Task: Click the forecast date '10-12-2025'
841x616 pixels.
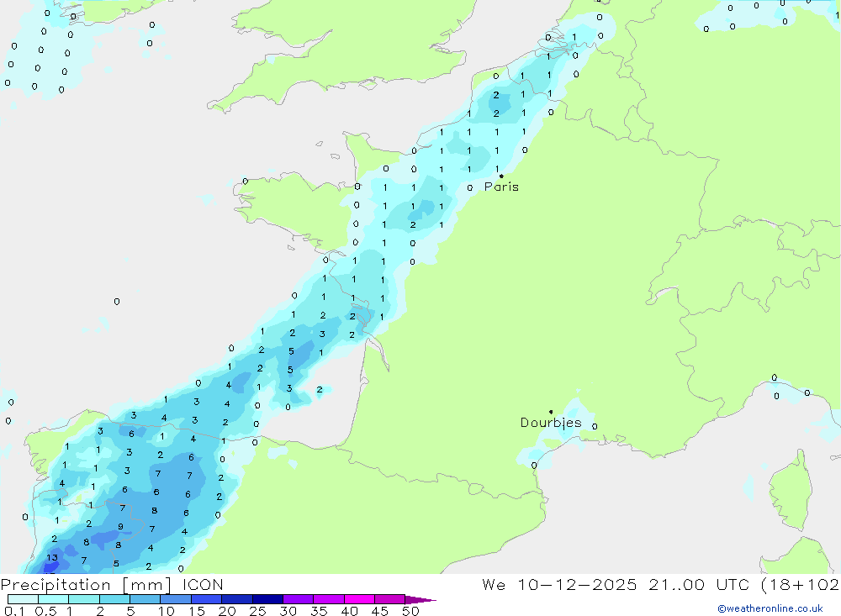Action: point(577,584)
